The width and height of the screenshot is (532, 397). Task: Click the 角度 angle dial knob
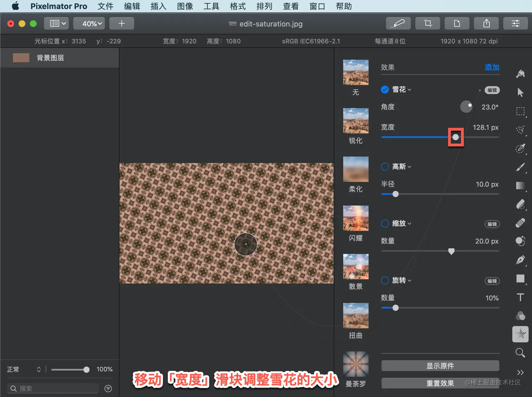tap(466, 107)
